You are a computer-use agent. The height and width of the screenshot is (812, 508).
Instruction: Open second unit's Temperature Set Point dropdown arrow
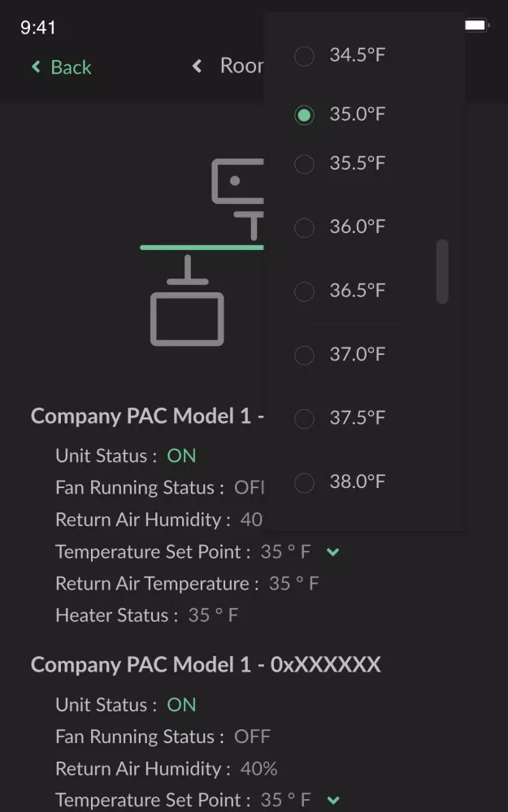point(333,801)
